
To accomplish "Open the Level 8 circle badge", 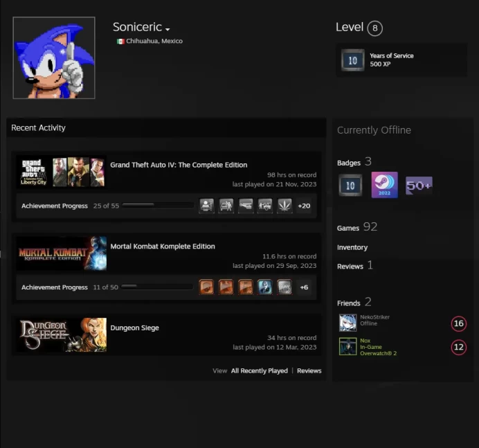I will (x=374, y=28).
